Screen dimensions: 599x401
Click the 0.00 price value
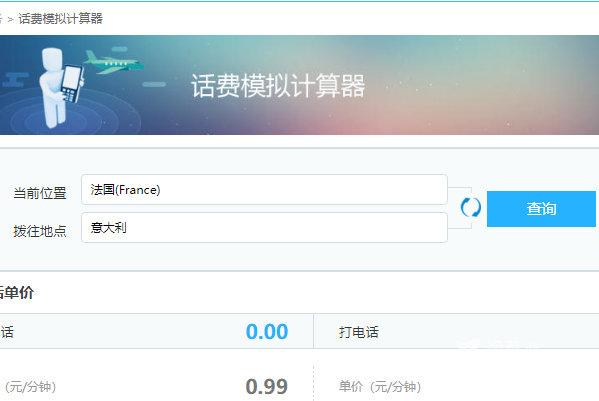tap(267, 331)
